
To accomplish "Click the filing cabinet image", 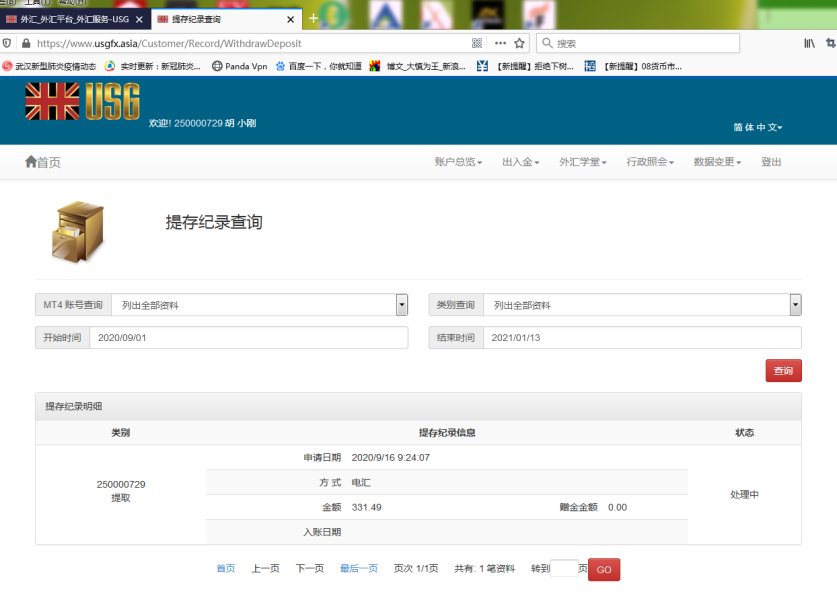I will pyautogui.click(x=76, y=229).
